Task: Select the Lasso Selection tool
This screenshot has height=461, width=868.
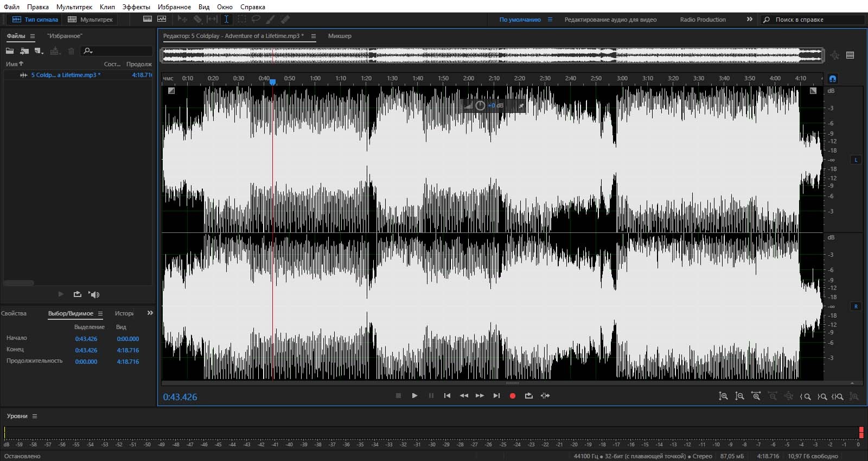Action: pos(256,19)
